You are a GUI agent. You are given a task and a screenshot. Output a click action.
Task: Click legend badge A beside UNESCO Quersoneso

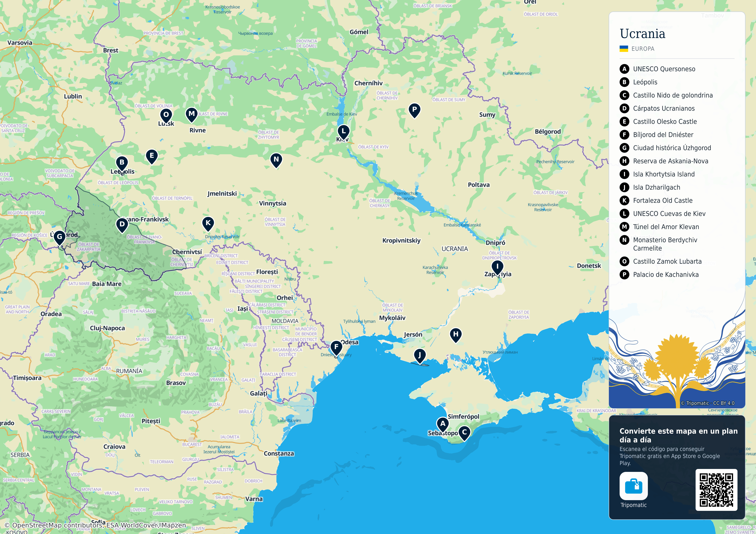coord(624,69)
